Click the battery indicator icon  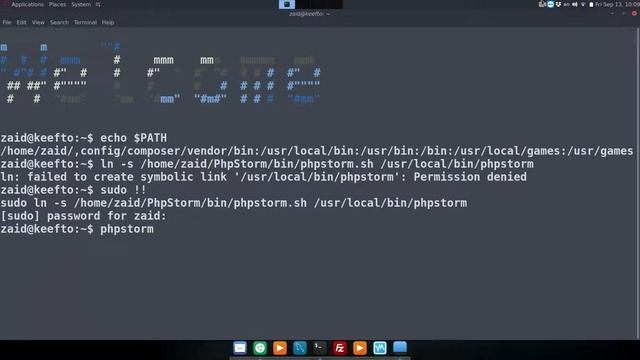(591, 4)
